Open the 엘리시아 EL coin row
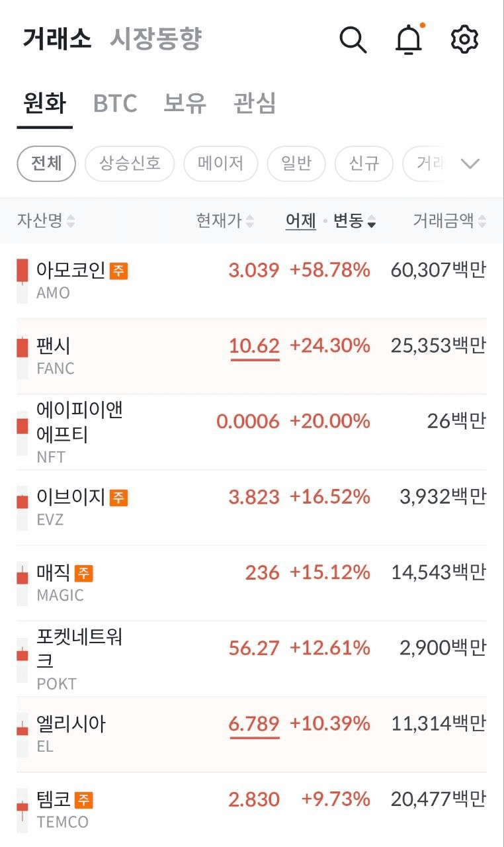The image size is (504, 847). coord(252,735)
